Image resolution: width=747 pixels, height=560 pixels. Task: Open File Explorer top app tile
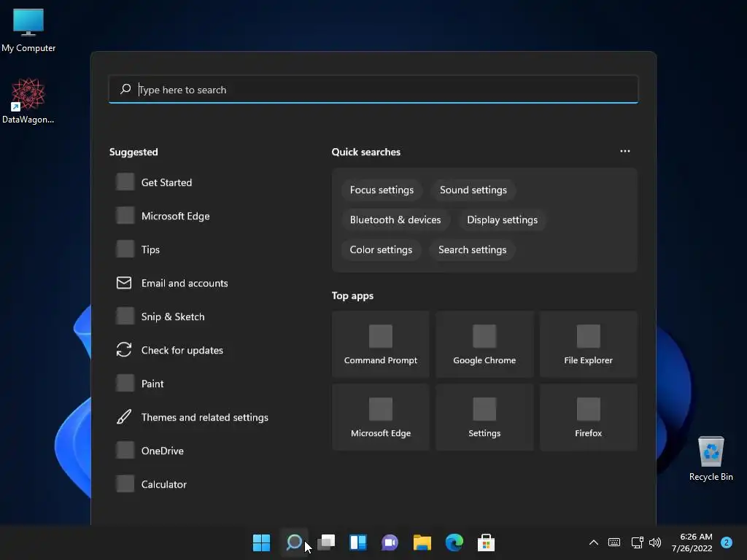tap(589, 344)
